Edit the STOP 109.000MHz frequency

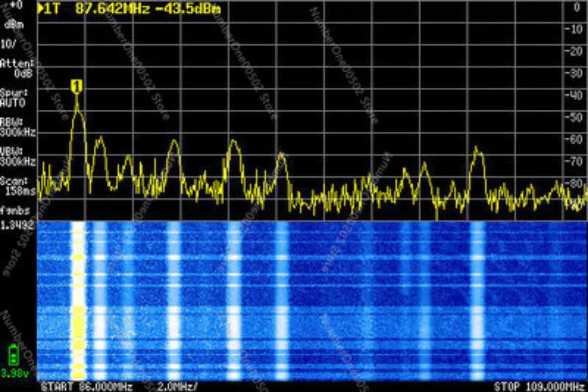coord(539,387)
